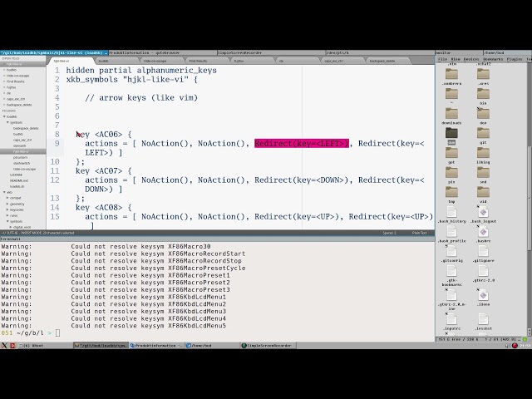Switch to the tilde-on-escape editor tab
The height and width of the screenshot is (399, 532).
[x=160, y=61]
